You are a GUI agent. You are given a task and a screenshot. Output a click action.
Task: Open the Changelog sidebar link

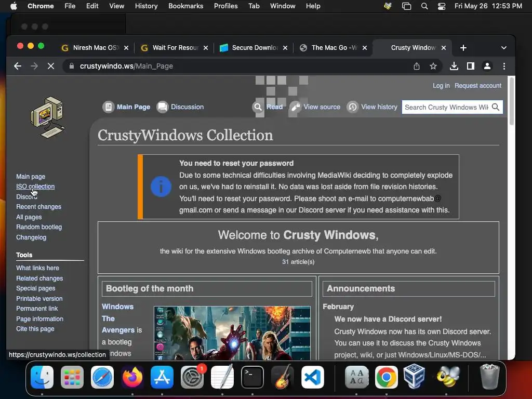[31, 237]
